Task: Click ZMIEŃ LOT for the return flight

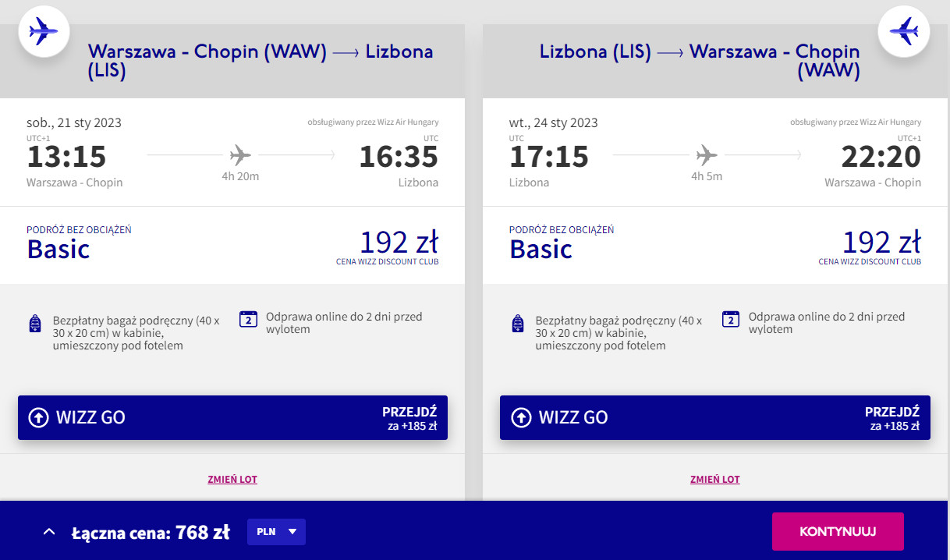Action: pos(715,479)
